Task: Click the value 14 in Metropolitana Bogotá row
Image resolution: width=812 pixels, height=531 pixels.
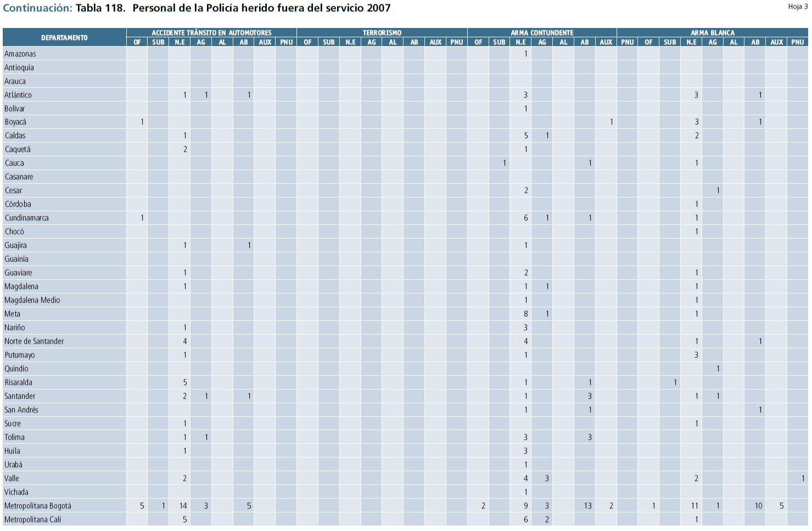Action: (183, 506)
